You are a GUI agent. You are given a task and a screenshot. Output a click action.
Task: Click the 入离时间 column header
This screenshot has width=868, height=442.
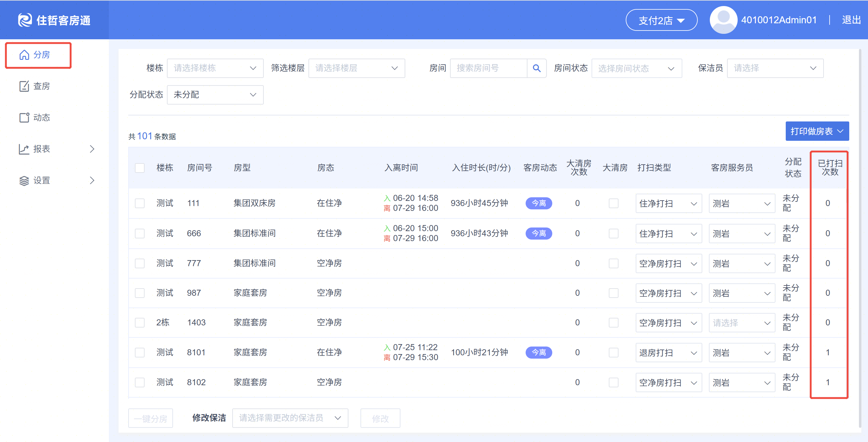pos(401,168)
